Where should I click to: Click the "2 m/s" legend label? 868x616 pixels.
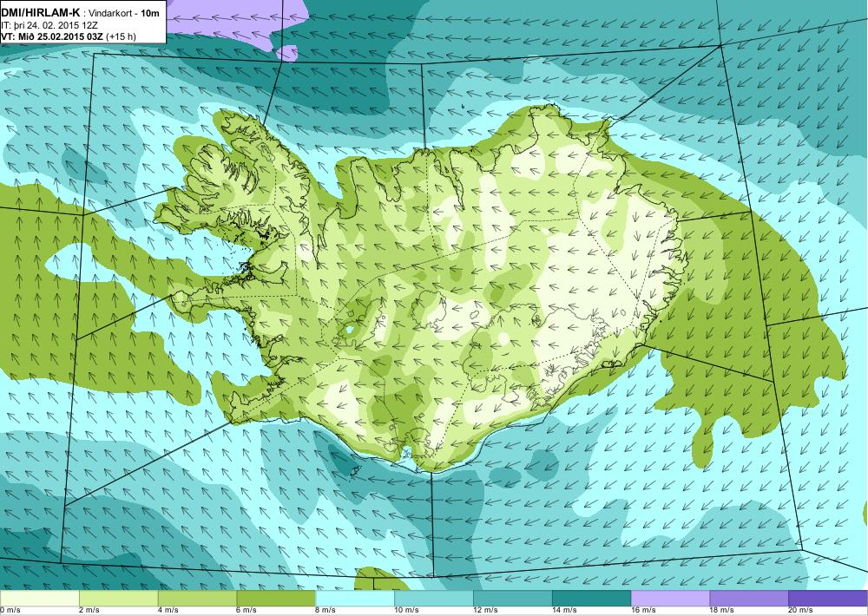tap(89, 611)
